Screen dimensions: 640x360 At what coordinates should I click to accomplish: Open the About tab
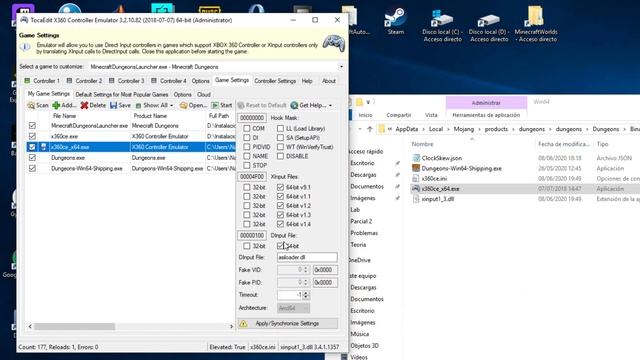pos(329,81)
